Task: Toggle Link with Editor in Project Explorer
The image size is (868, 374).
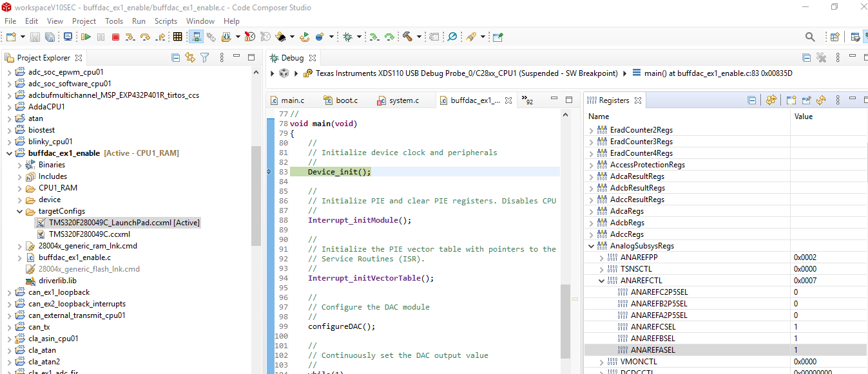Action: [189, 58]
